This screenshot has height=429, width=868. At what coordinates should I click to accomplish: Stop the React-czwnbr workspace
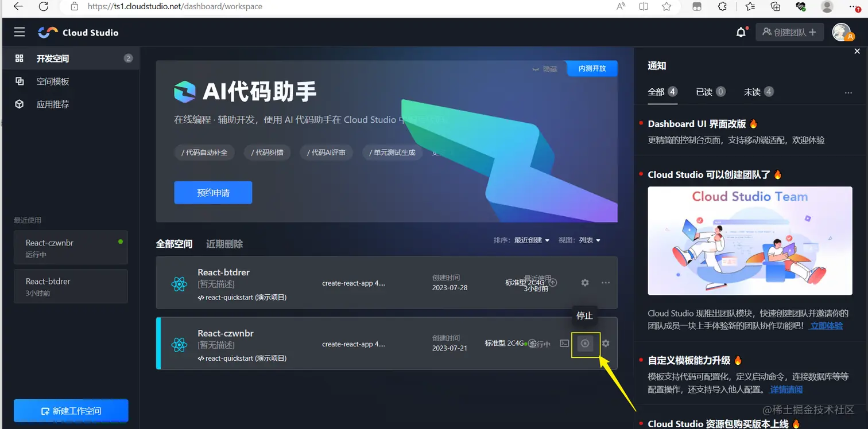pyautogui.click(x=585, y=344)
